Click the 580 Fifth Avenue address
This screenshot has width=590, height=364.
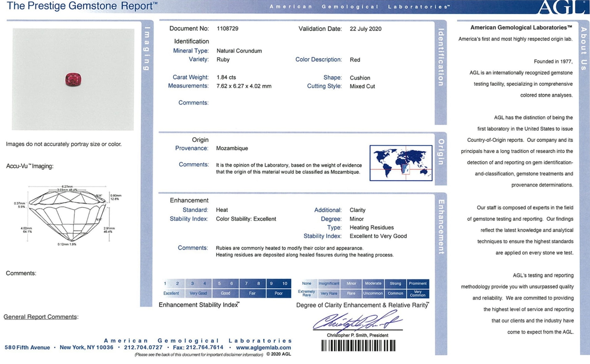pyautogui.click(x=27, y=347)
